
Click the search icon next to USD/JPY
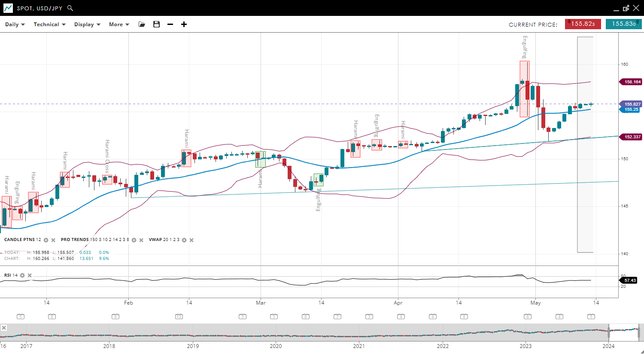tap(70, 8)
